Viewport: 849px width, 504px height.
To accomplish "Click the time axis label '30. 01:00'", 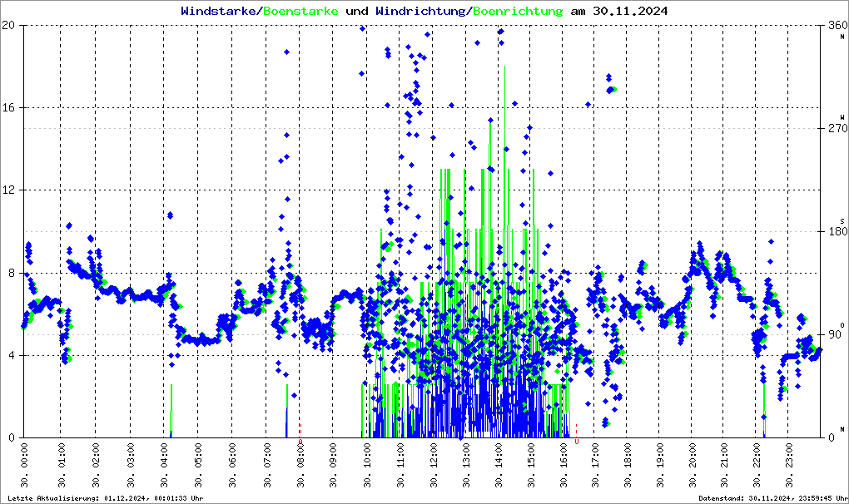I will click(x=62, y=466).
